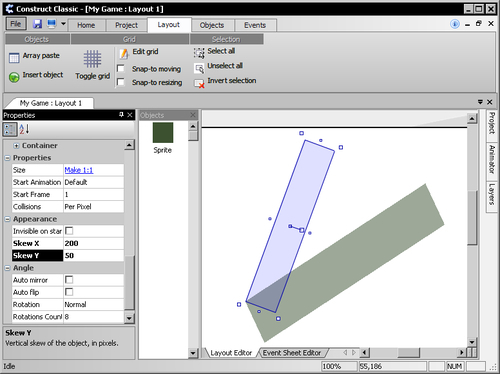
Task: Click the zoom 100% status bar entry
Action: pos(339,366)
